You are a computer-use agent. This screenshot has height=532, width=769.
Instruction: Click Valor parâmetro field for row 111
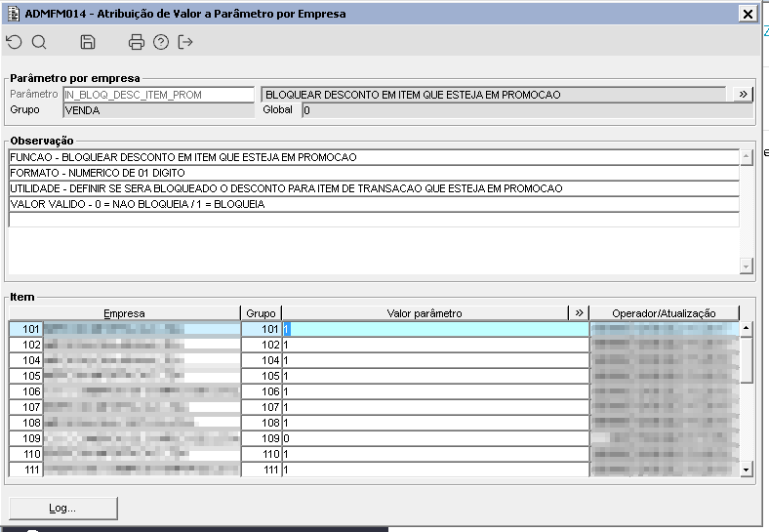(435, 470)
